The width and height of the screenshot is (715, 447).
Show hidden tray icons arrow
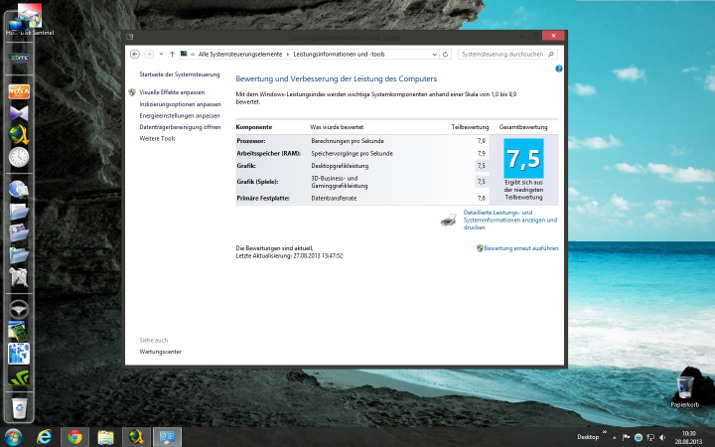click(x=614, y=437)
